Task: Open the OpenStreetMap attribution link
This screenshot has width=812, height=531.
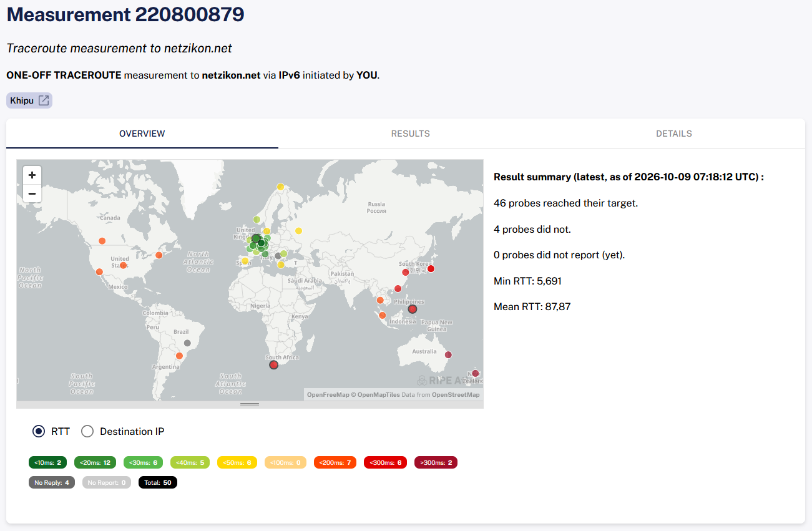Action: coord(456,395)
